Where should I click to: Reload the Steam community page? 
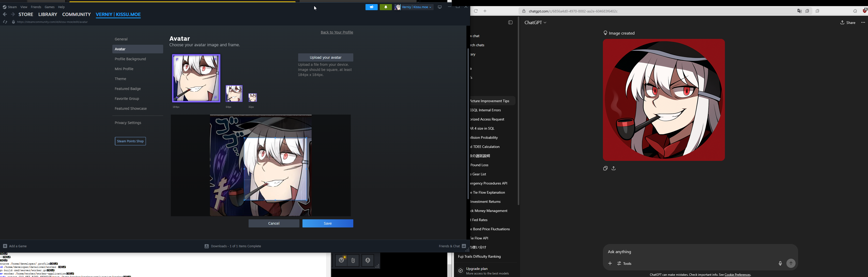click(x=5, y=22)
